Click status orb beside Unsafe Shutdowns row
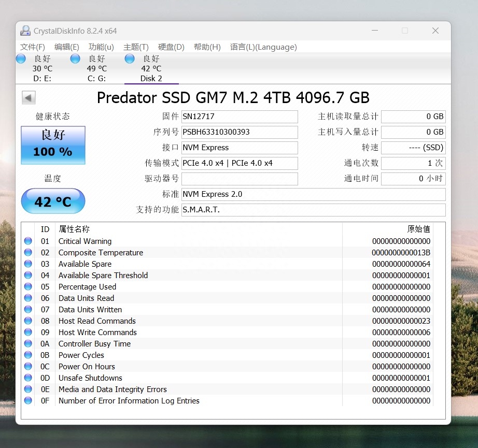This screenshot has width=478, height=448. 28,378
